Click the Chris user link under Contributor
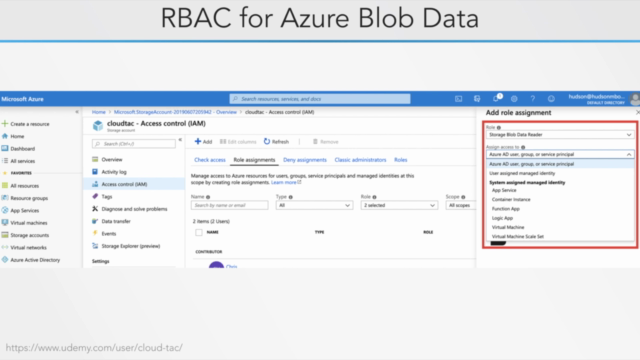Image resolution: width=640 pixels, height=360 pixels. (x=231, y=266)
